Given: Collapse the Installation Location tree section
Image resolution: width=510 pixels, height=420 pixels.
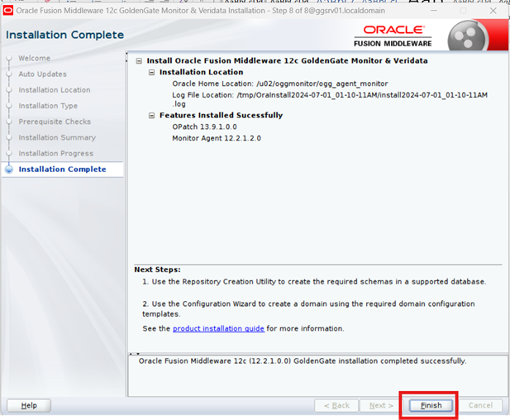Looking at the screenshot, I should [153, 73].
